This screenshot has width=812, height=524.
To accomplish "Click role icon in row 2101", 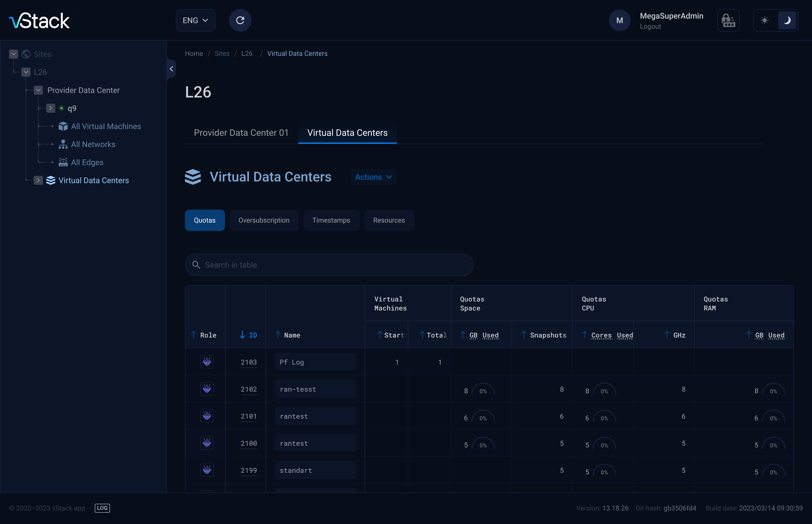I will tap(207, 416).
